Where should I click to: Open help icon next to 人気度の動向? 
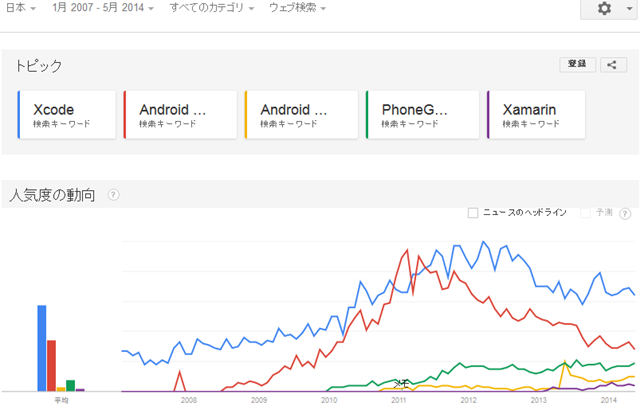point(113,195)
